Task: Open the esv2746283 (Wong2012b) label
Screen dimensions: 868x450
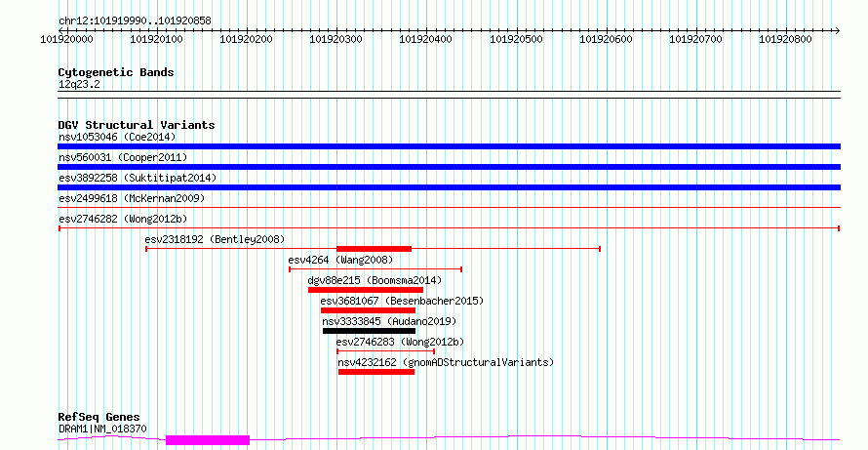Action: point(400,342)
